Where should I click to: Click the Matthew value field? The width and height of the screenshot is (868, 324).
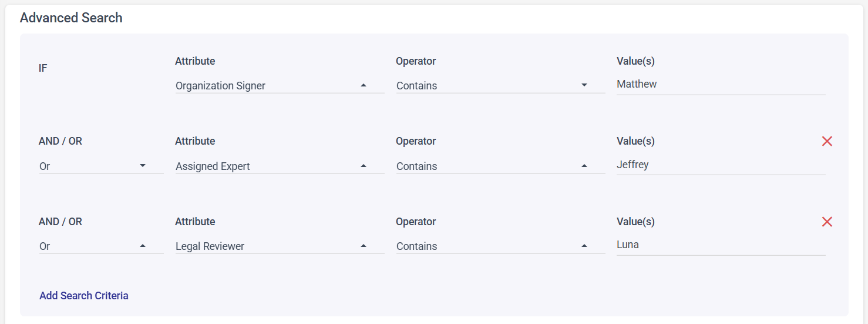pos(720,85)
